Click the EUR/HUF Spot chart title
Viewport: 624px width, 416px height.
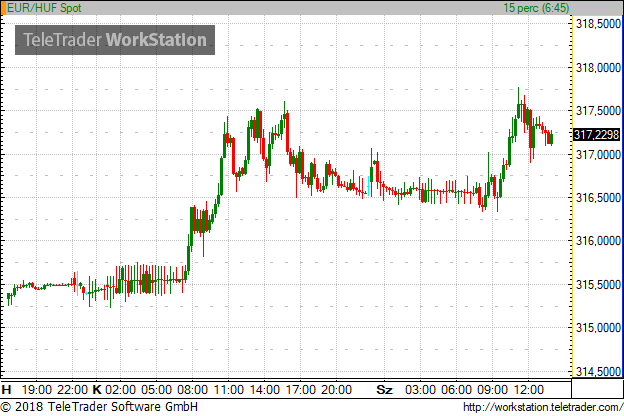coord(44,8)
